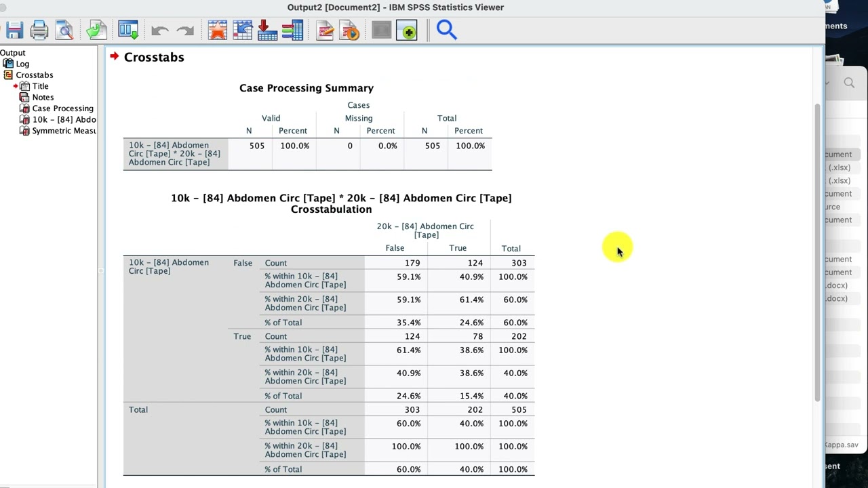The image size is (868, 488).
Task: Undo the last action
Action: 160,30
